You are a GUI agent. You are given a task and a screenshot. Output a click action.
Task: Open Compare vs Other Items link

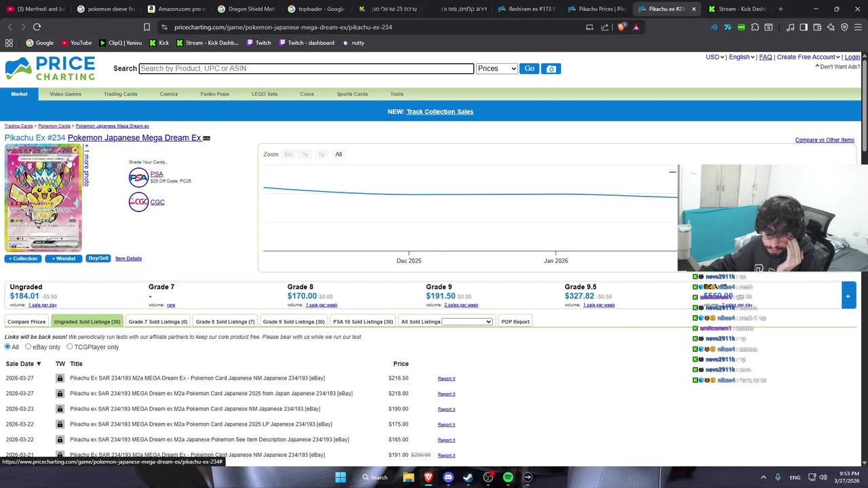pos(825,140)
